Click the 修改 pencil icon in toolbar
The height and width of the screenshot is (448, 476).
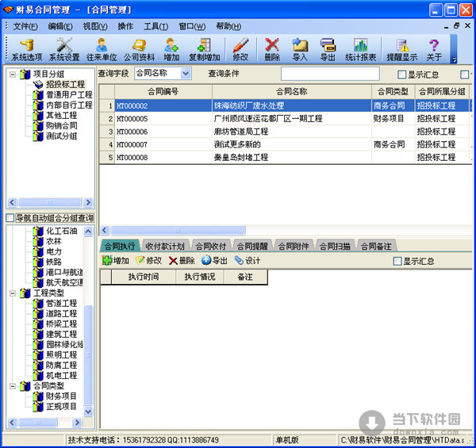pyautogui.click(x=240, y=48)
